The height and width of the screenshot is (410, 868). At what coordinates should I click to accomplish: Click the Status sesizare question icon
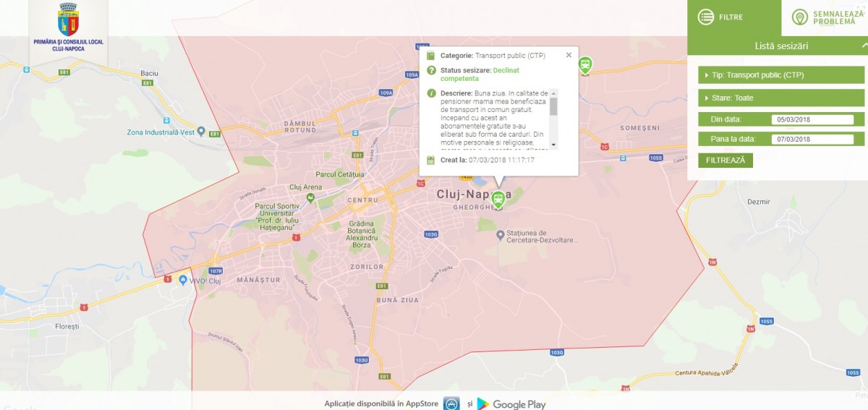431,70
